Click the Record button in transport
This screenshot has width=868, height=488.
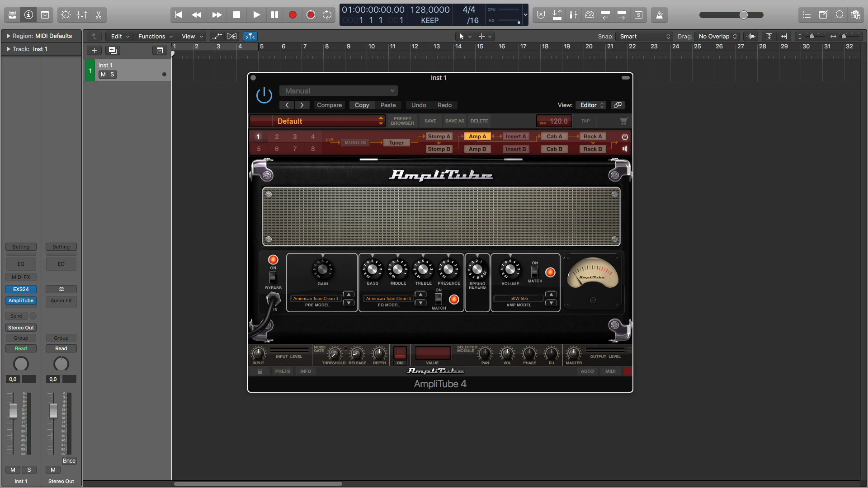click(292, 15)
